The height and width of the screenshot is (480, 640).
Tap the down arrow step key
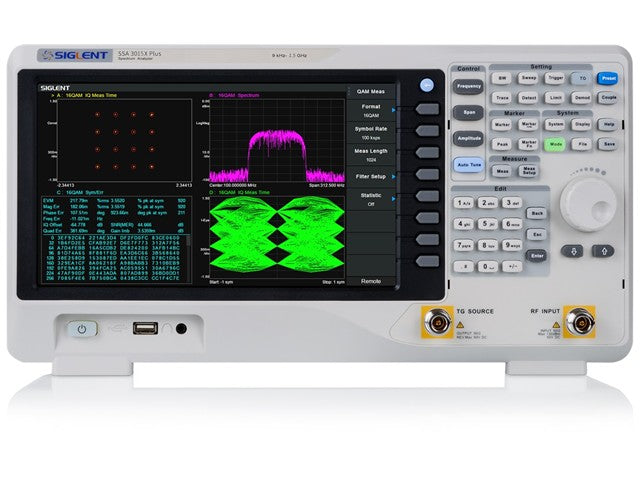coord(573,251)
